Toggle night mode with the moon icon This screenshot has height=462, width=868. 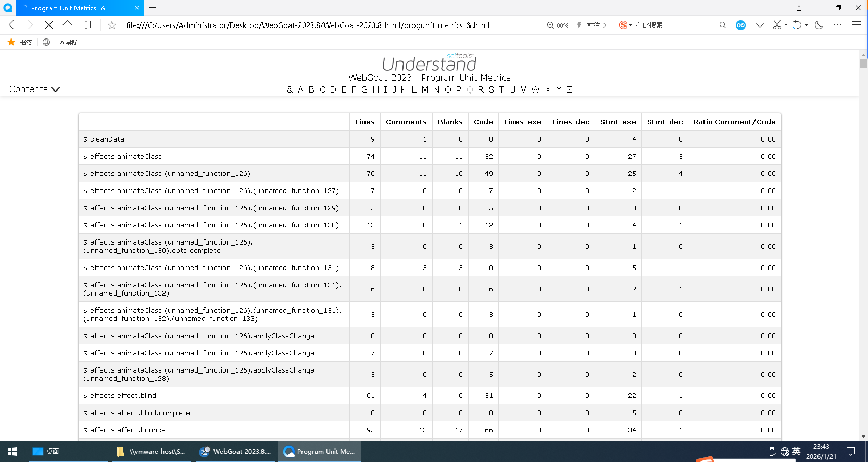click(x=819, y=25)
